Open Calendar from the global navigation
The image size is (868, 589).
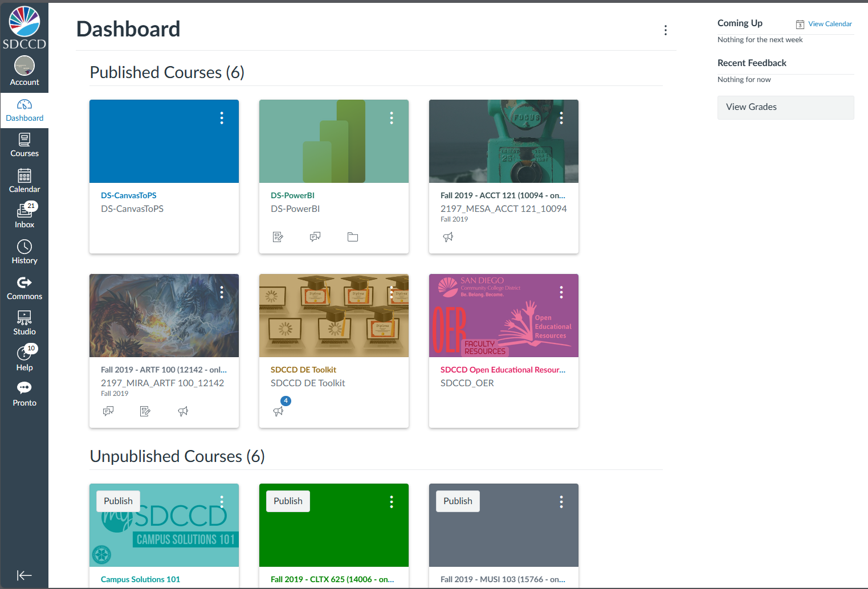click(25, 181)
